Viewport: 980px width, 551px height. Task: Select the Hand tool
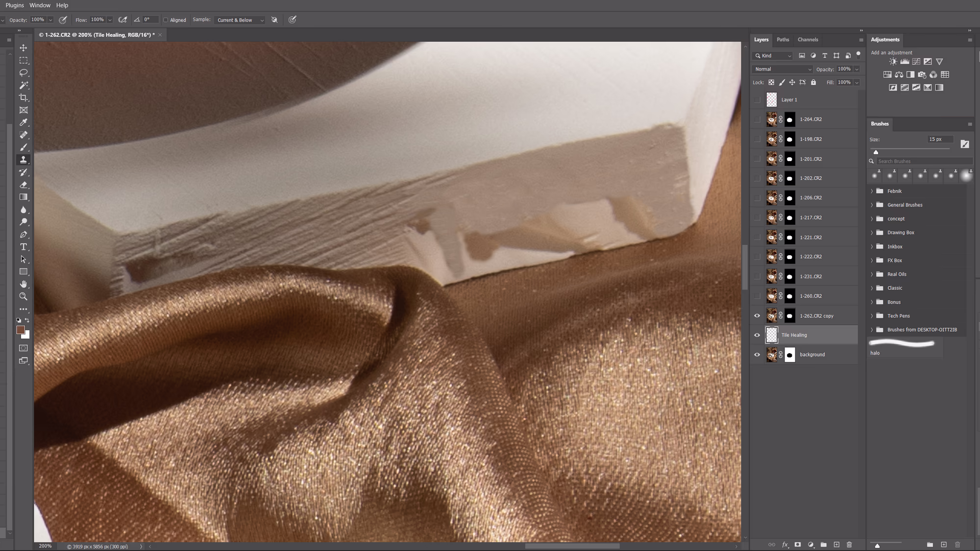click(x=23, y=284)
